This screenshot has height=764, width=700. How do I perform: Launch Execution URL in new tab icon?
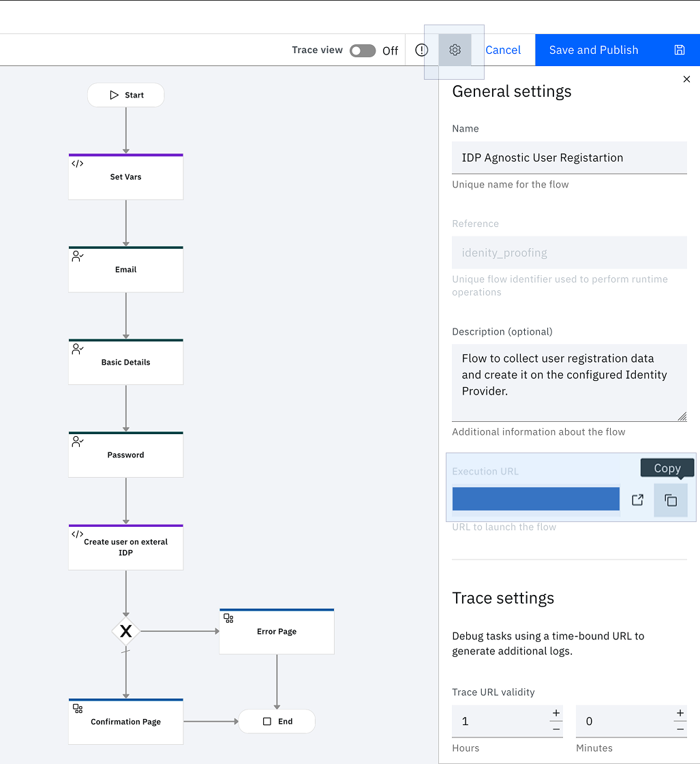click(637, 500)
